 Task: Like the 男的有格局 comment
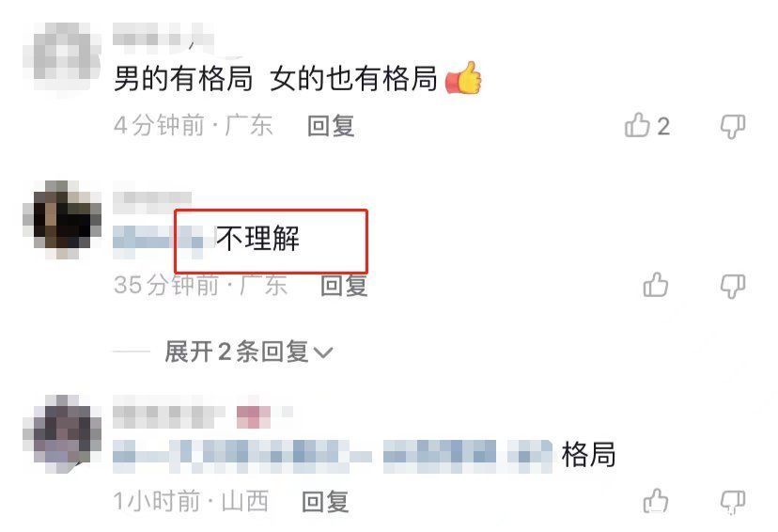pyautogui.click(x=637, y=125)
